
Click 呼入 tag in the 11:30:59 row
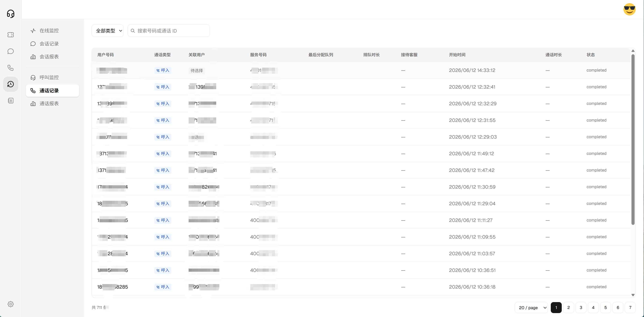tap(163, 187)
